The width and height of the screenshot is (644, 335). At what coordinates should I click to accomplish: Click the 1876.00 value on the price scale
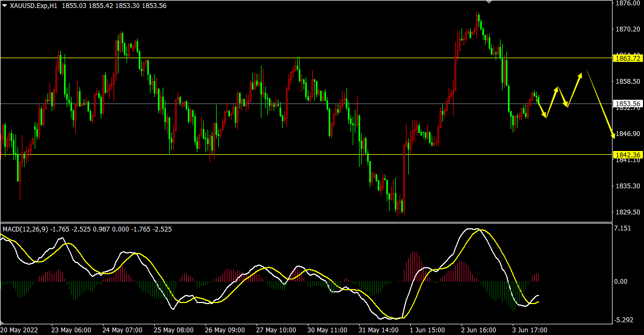(627, 3)
